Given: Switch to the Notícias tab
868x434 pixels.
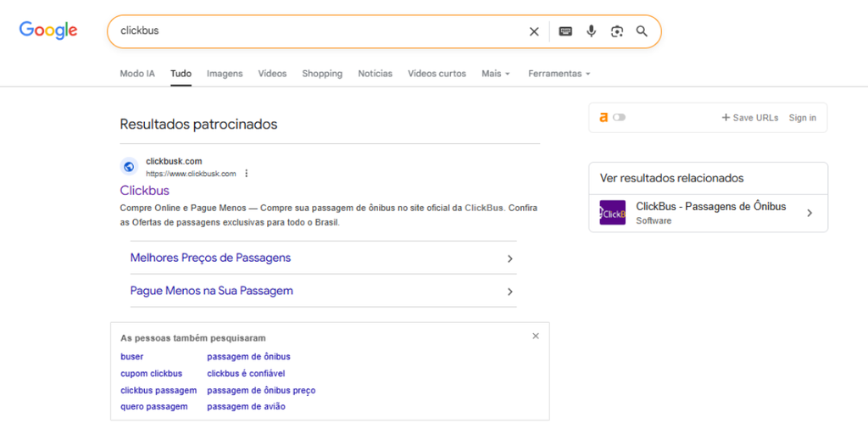Looking at the screenshot, I should click(375, 74).
